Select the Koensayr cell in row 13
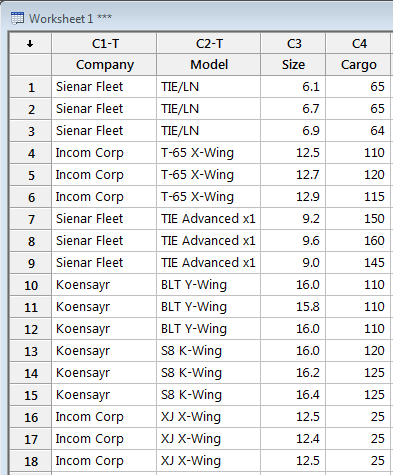Screen dimensions: 393x475 pyautogui.click(x=104, y=351)
